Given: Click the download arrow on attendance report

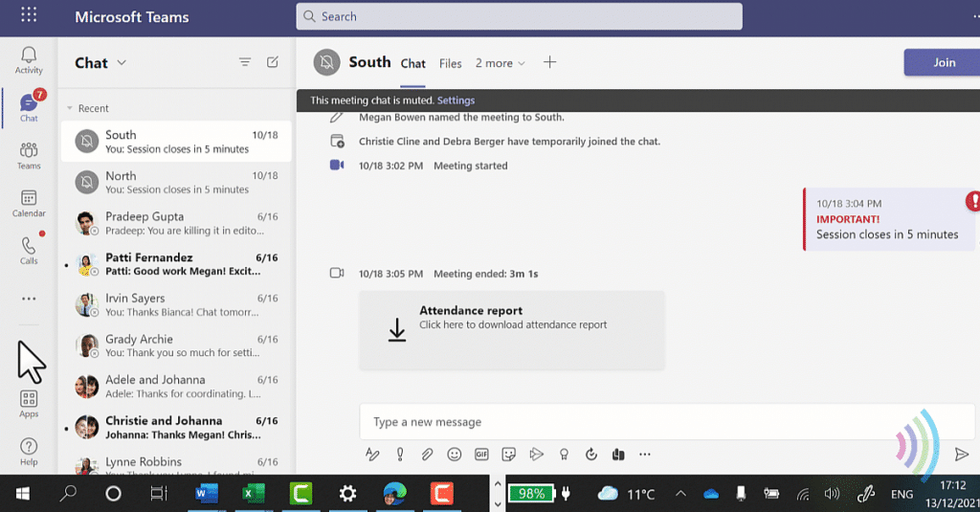Looking at the screenshot, I should pyautogui.click(x=397, y=329).
